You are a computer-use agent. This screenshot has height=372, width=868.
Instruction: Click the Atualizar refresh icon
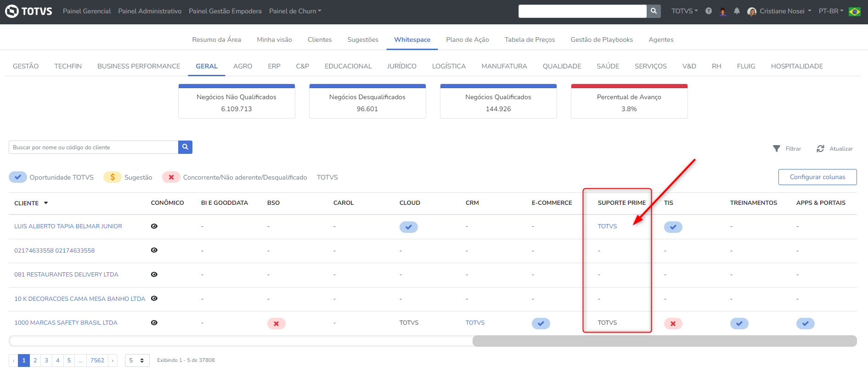(x=820, y=148)
